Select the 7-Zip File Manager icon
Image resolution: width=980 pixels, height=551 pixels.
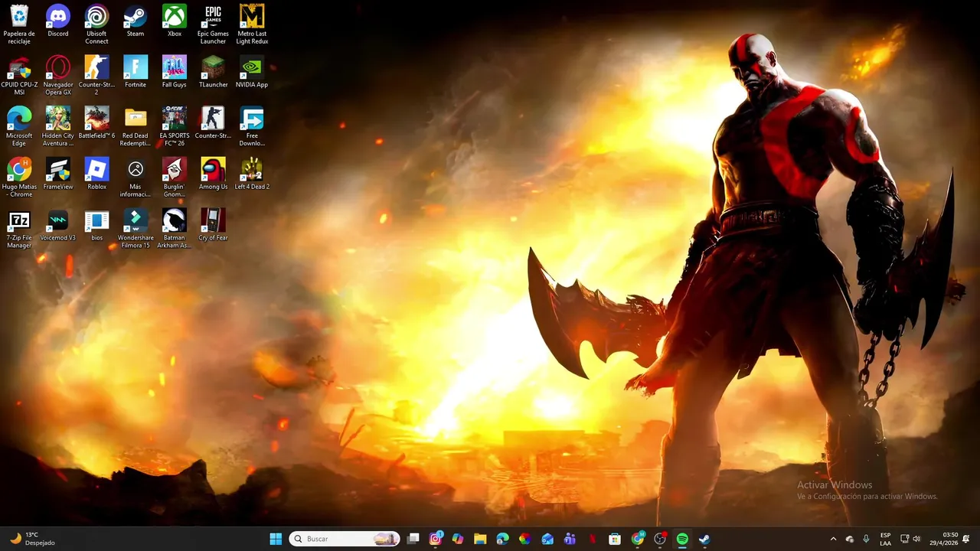(x=19, y=229)
